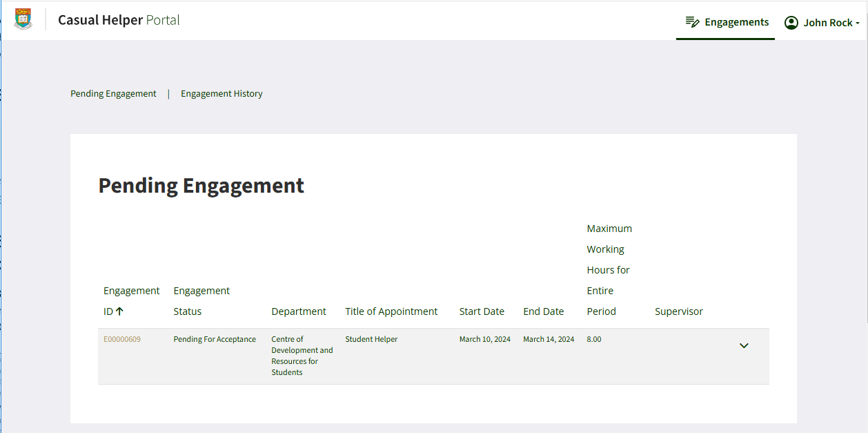Switch to the Engagement History tab

(221, 93)
